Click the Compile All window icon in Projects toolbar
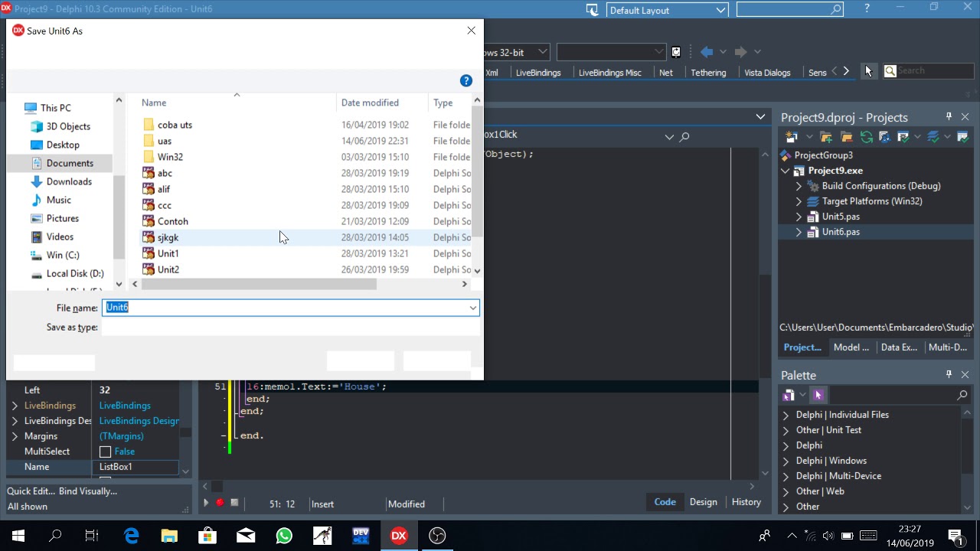The height and width of the screenshot is (551, 980). (x=903, y=137)
